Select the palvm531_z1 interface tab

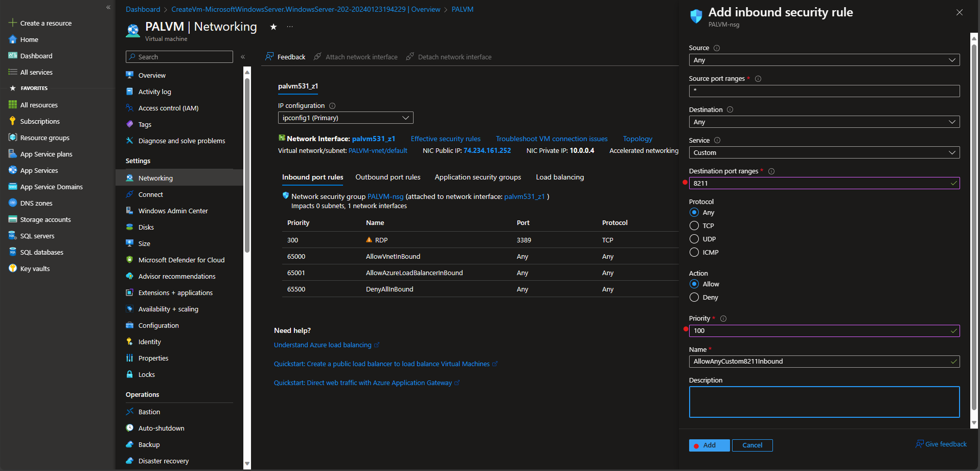[298, 86]
